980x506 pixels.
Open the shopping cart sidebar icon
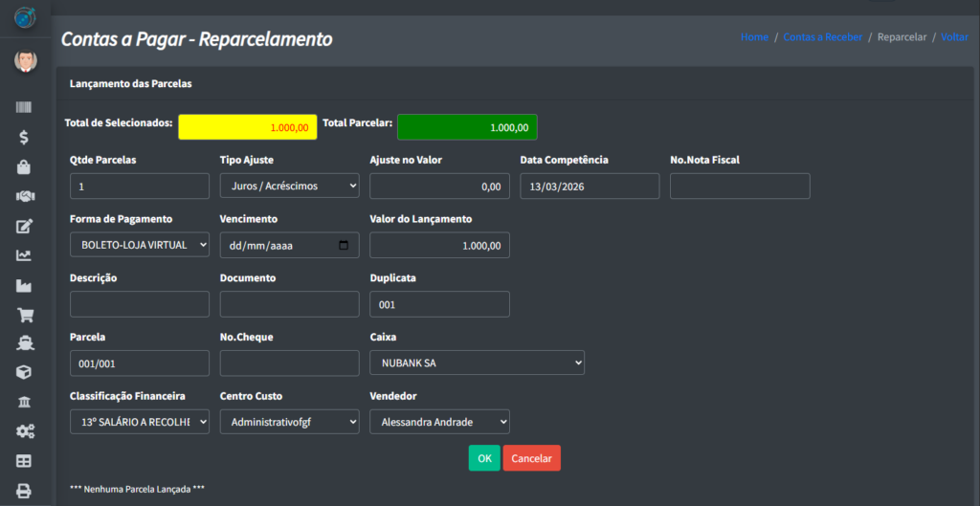pos(24,314)
